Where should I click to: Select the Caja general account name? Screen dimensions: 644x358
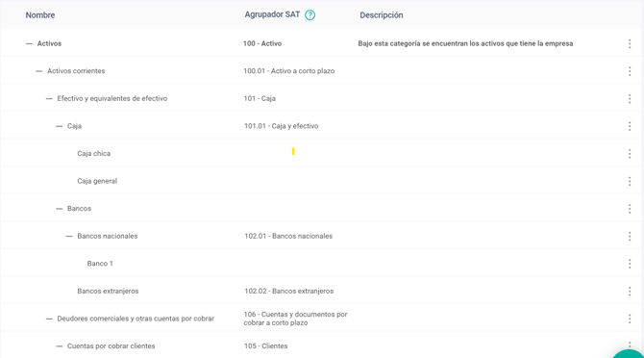[x=97, y=181]
